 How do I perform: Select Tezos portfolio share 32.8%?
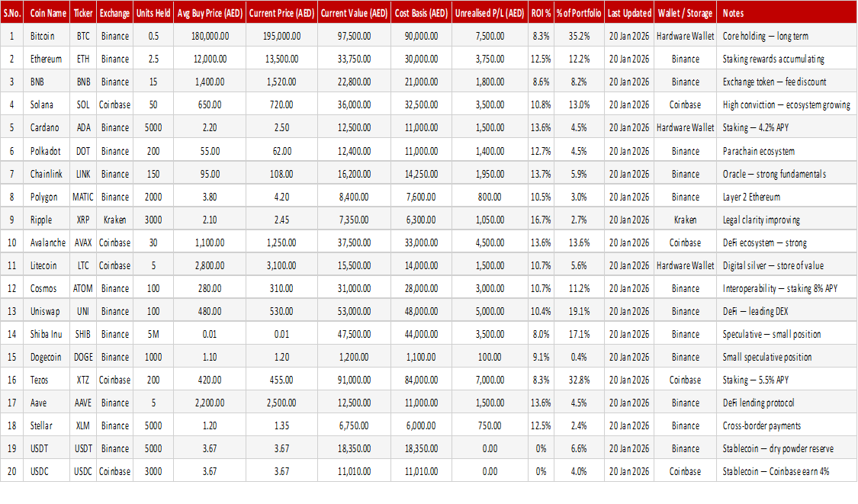tap(579, 380)
